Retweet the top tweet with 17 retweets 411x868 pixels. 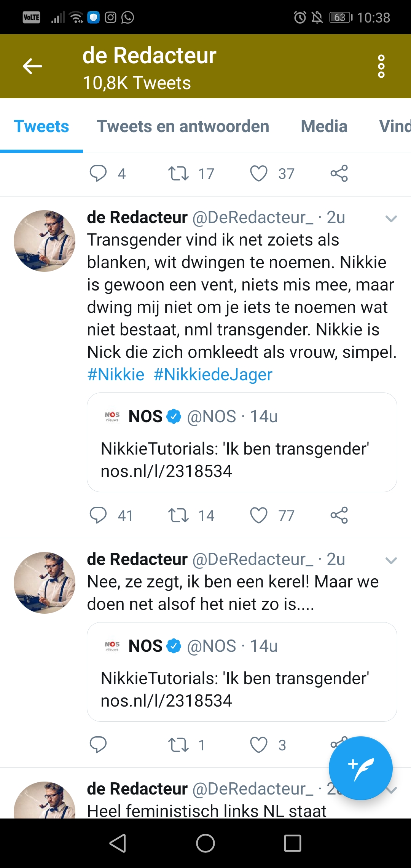tap(178, 173)
